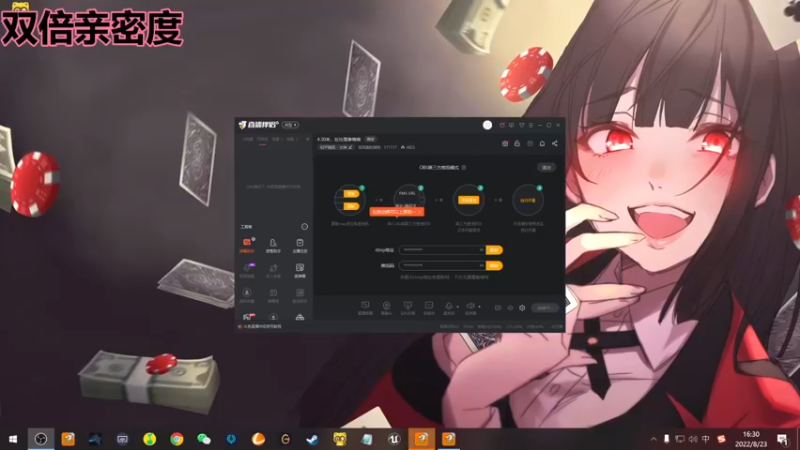Copy the rtmp address with yellow button
This screenshot has width=800, height=450.
(494, 250)
